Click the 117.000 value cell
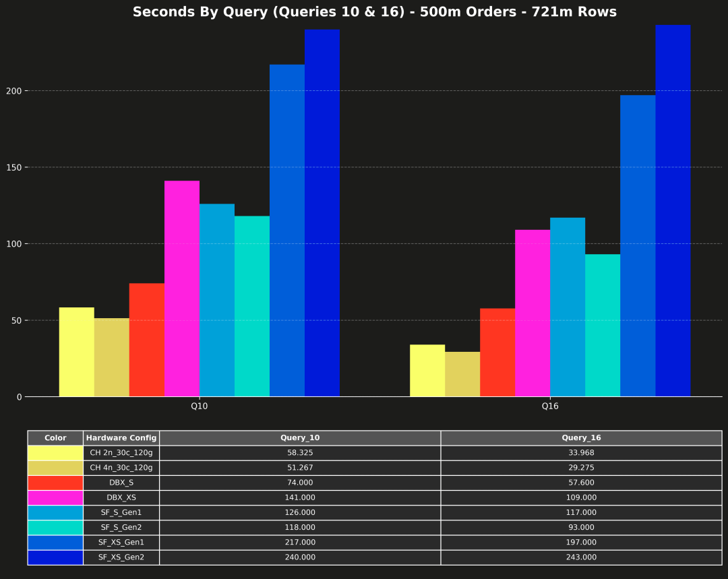 [581, 512]
